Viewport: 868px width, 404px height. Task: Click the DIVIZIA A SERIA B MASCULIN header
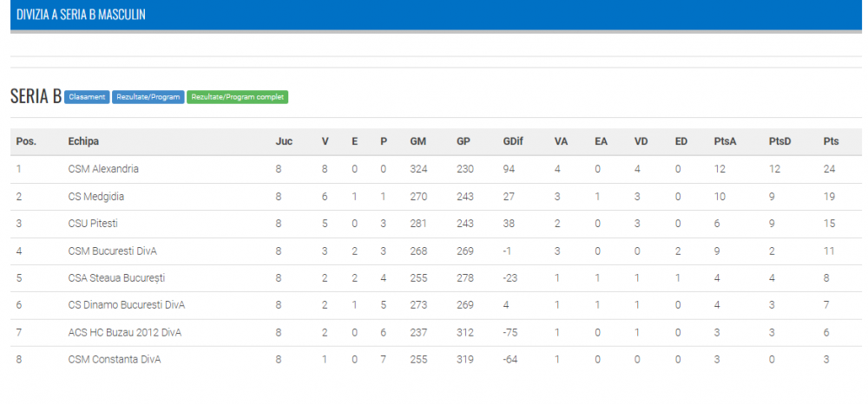81,15
